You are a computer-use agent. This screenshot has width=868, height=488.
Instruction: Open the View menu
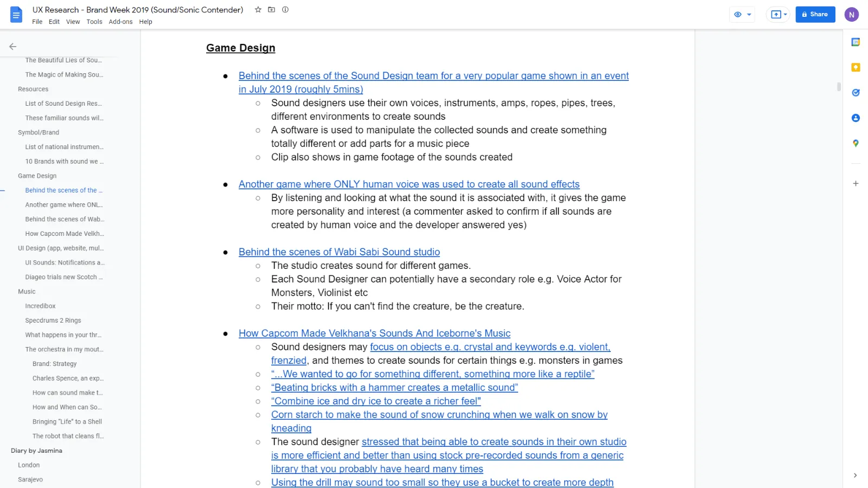pyautogui.click(x=73, y=22)
